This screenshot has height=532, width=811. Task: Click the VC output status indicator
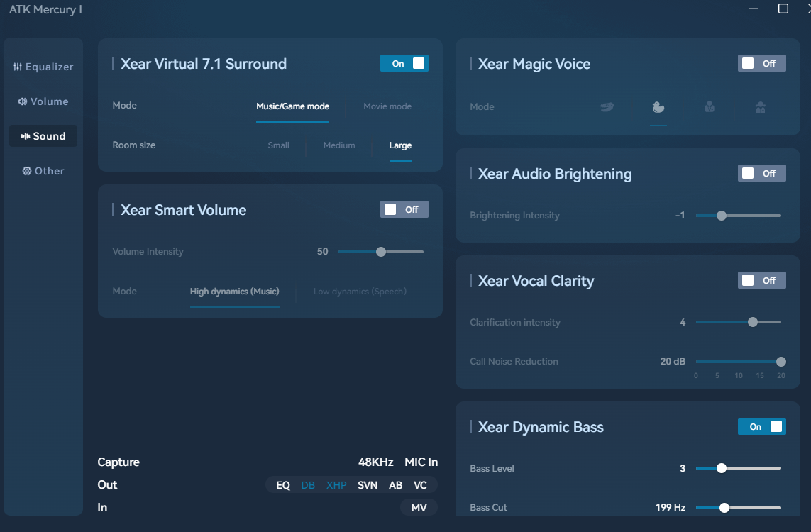point(420,485)
